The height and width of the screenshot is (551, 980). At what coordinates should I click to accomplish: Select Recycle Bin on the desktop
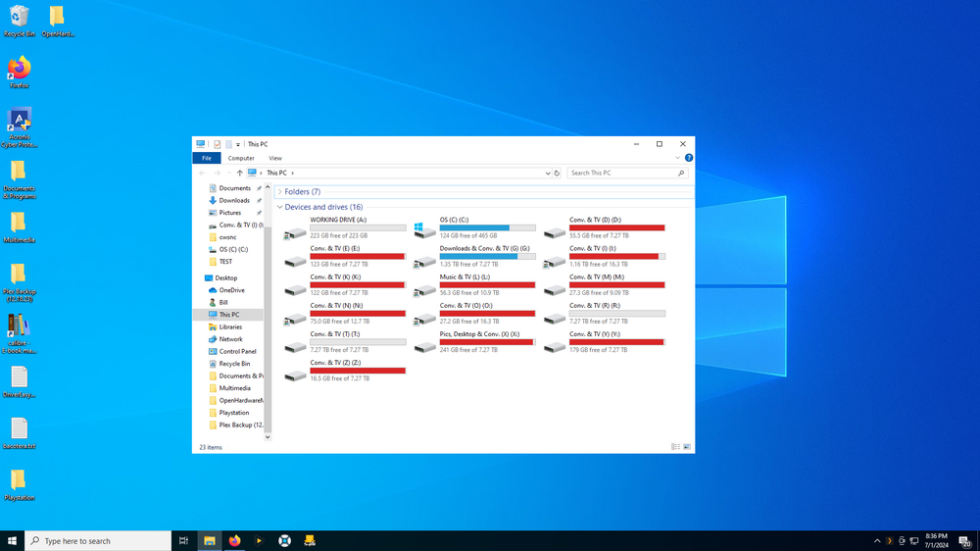(x=20, y=21)
